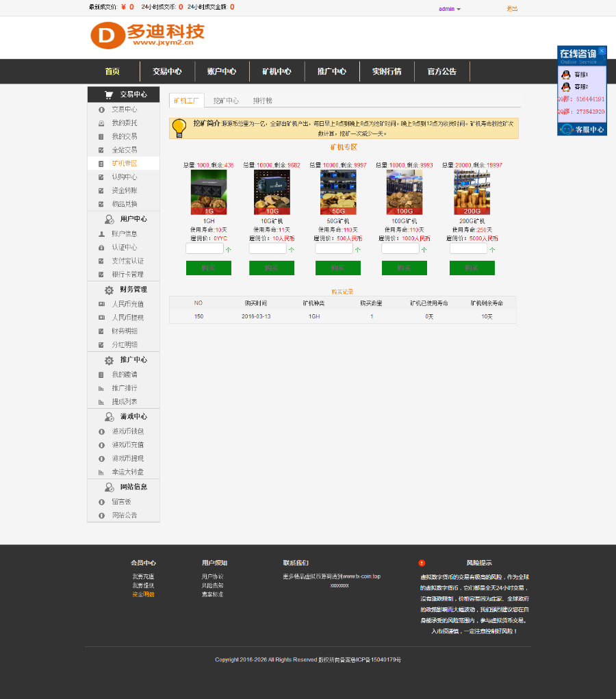Focus the quantity field under 50G矿机

334,249
